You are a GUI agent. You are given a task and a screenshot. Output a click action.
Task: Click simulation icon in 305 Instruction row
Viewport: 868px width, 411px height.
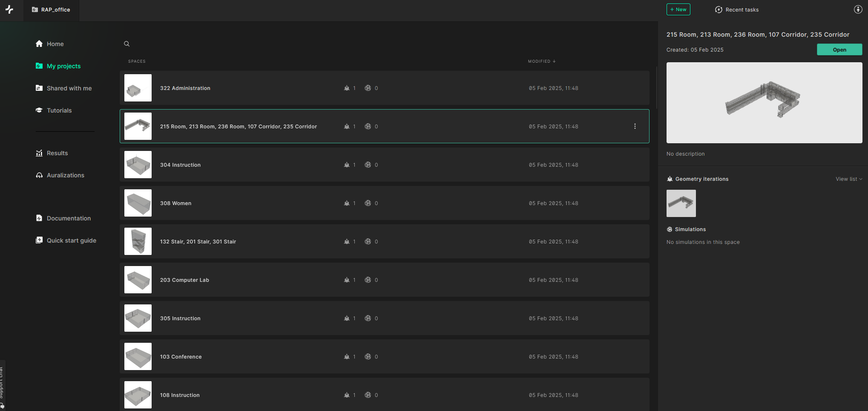click(368, 318)
